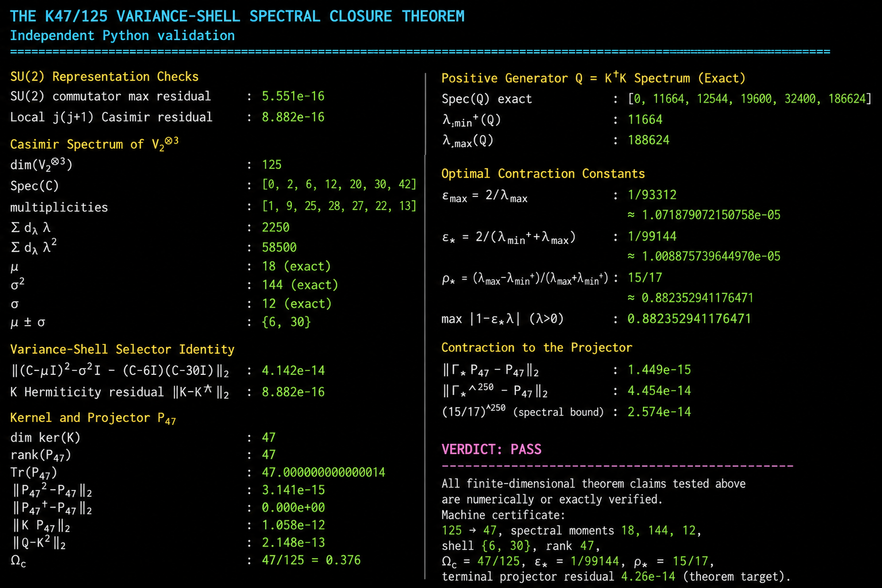Click the variance value '144 (exact)'
Viewport: 882px width, 588px height.
click(300, 285)
